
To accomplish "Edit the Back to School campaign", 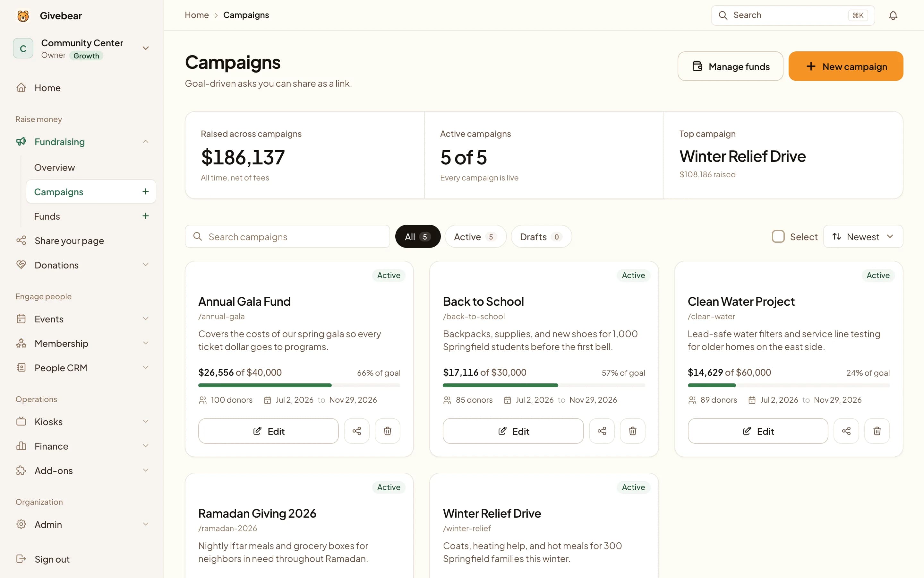I will [x=513, y=431].
